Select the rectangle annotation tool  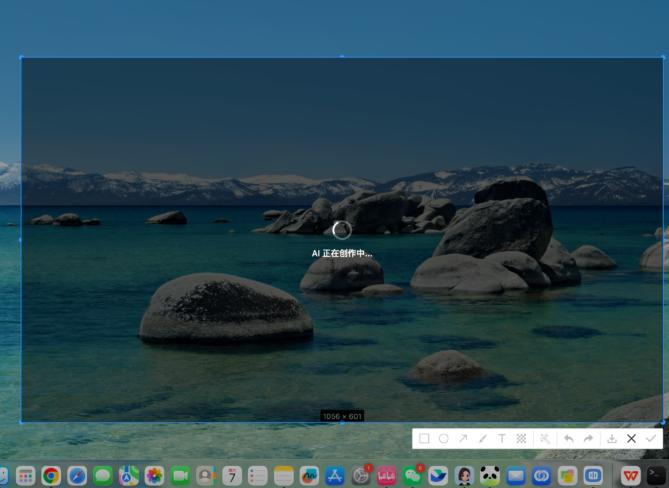click(x=424, y=439)
